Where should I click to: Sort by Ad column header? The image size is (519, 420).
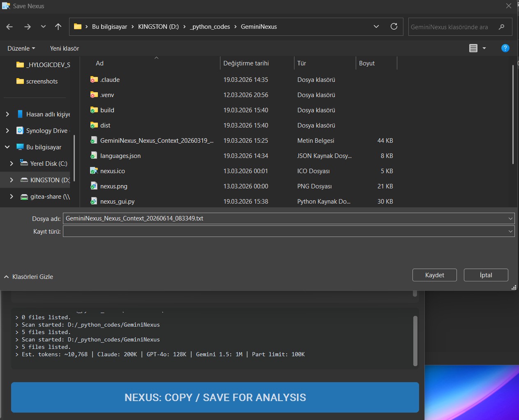100,63
